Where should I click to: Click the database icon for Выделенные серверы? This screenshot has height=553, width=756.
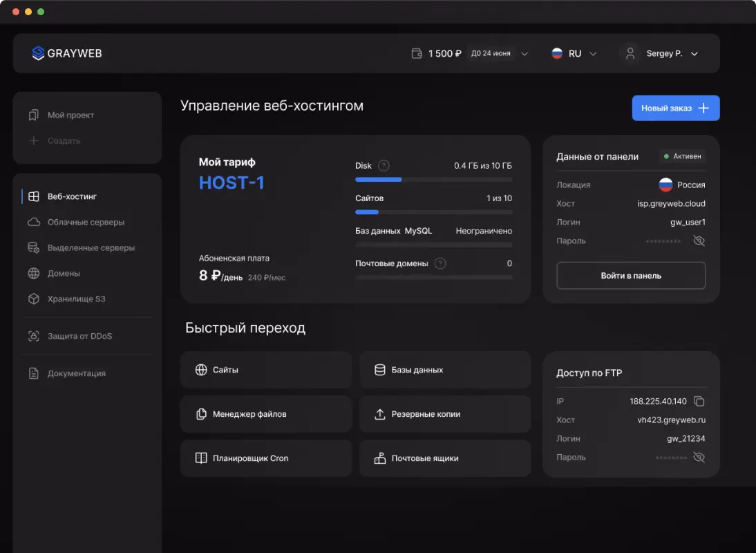(34, 248)
